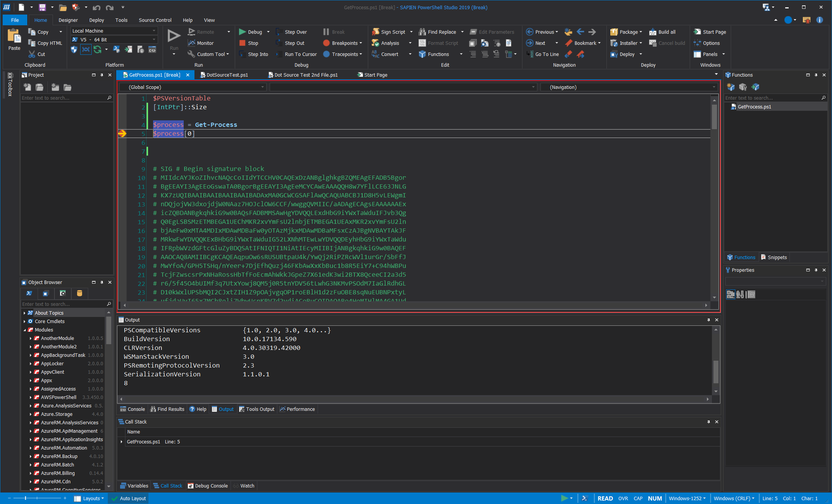Click the Find Replace binoculars icon
Viewport: 832px width, 504px height.
[x=422, y=32]
